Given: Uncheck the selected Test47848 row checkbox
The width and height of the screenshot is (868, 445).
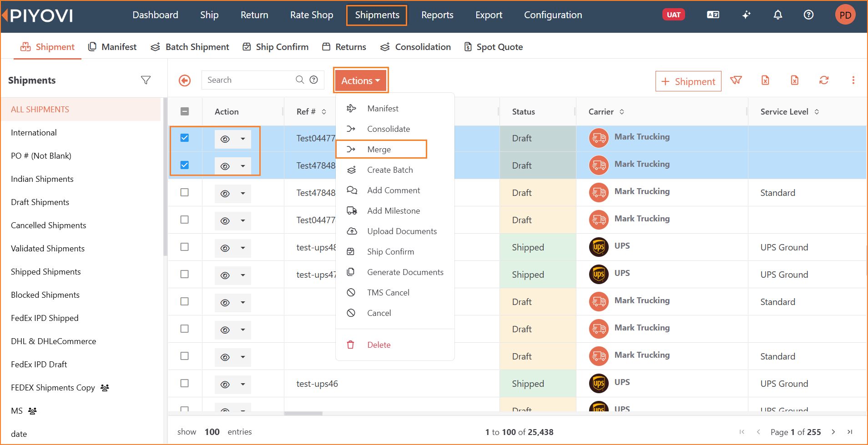Looking at the screenshot, I should pos(185,165).
